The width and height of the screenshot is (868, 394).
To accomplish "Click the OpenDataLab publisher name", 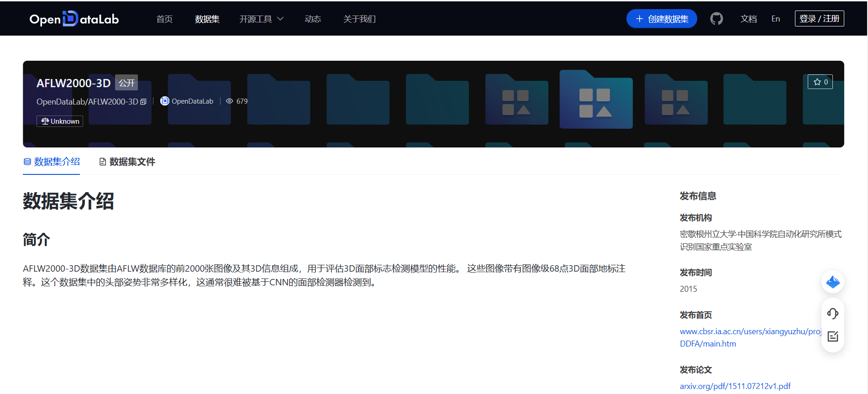I will tap(192, 101).
